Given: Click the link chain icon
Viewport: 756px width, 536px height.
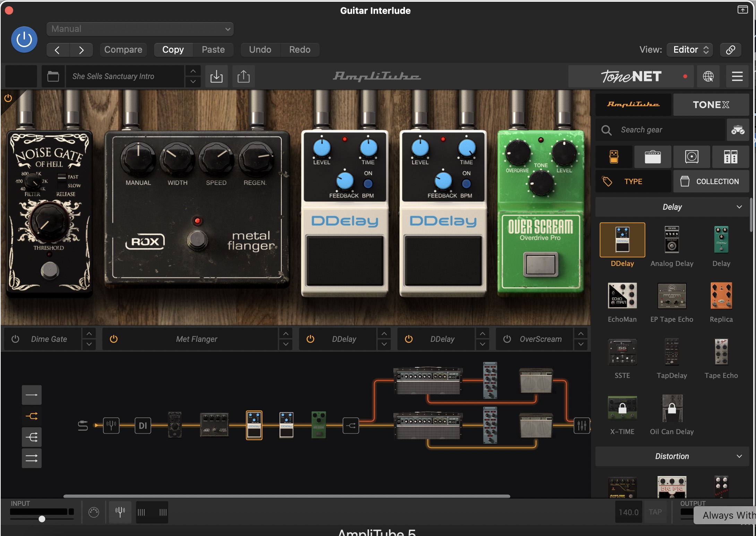Looking at the screenshot, I should 731,50.
